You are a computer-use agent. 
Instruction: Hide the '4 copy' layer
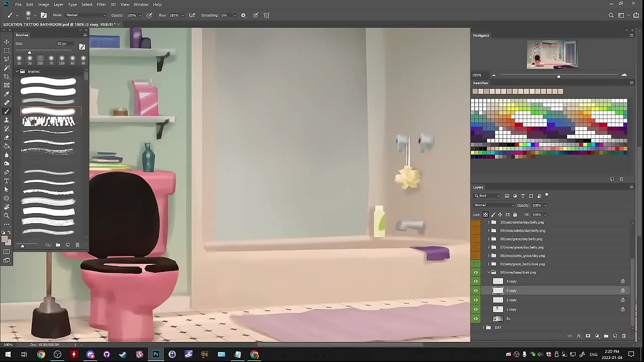pyautogui.click(x=476, y=282)
